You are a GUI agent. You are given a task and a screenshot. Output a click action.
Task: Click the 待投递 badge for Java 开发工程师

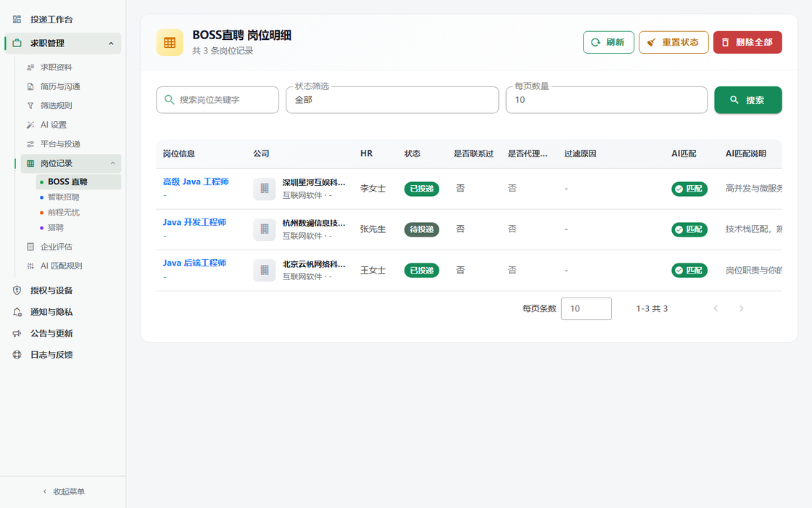(x=421, y=229)
